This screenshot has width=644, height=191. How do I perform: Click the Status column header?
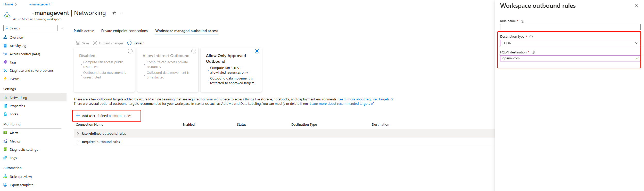pos(242,124)
